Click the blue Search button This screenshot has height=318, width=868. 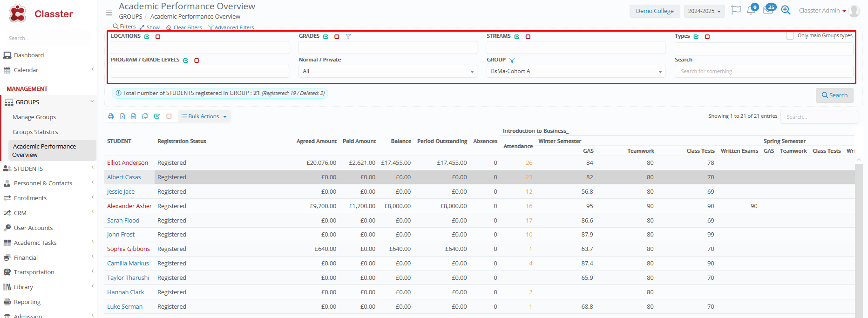click(x=834, y=95)
